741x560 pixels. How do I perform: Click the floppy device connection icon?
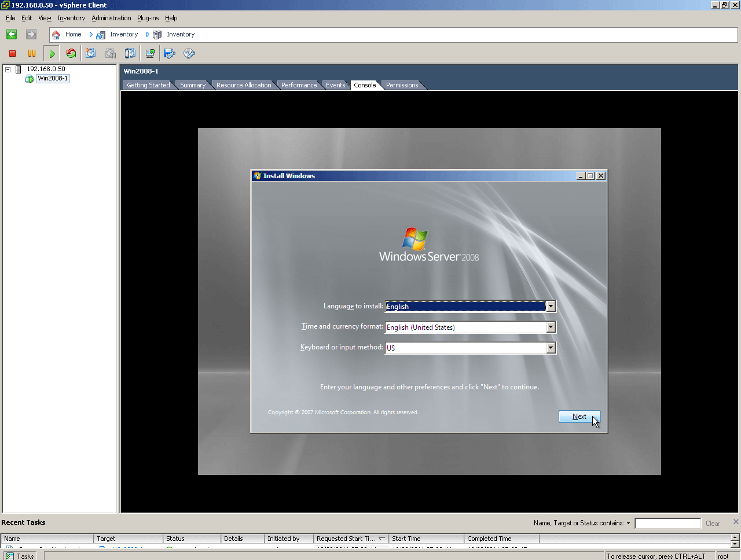(x=170, y=54)
